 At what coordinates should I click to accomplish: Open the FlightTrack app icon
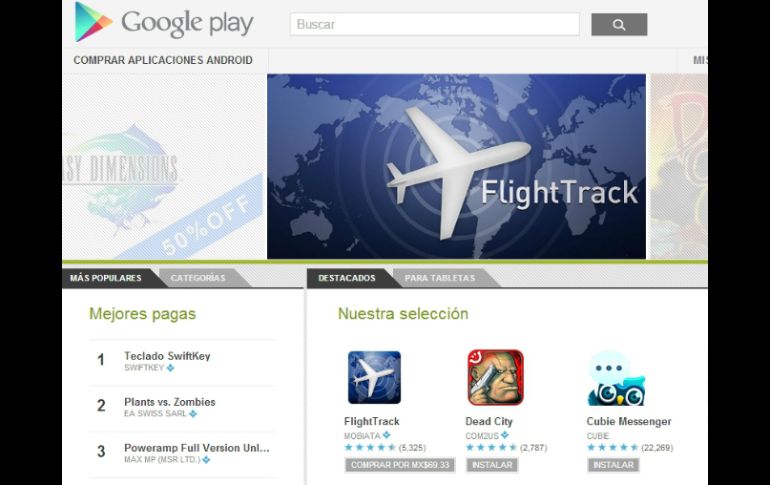pos(374,377)
